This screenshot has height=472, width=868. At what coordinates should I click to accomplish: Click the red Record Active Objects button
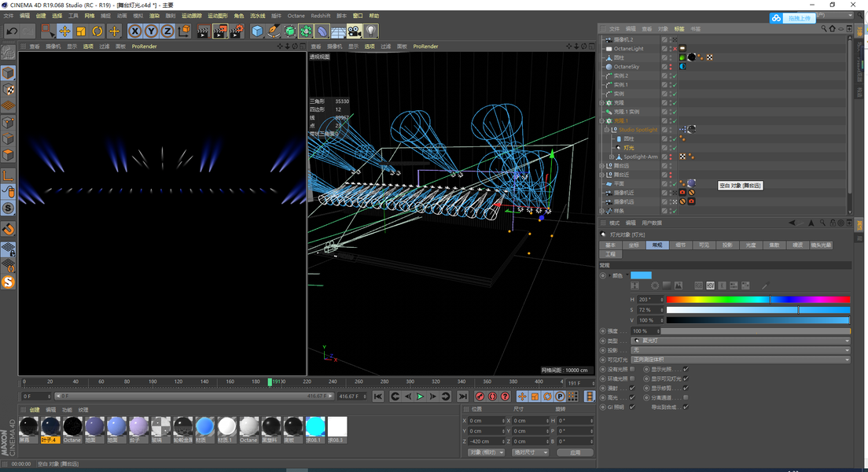(x=480, y=396)
